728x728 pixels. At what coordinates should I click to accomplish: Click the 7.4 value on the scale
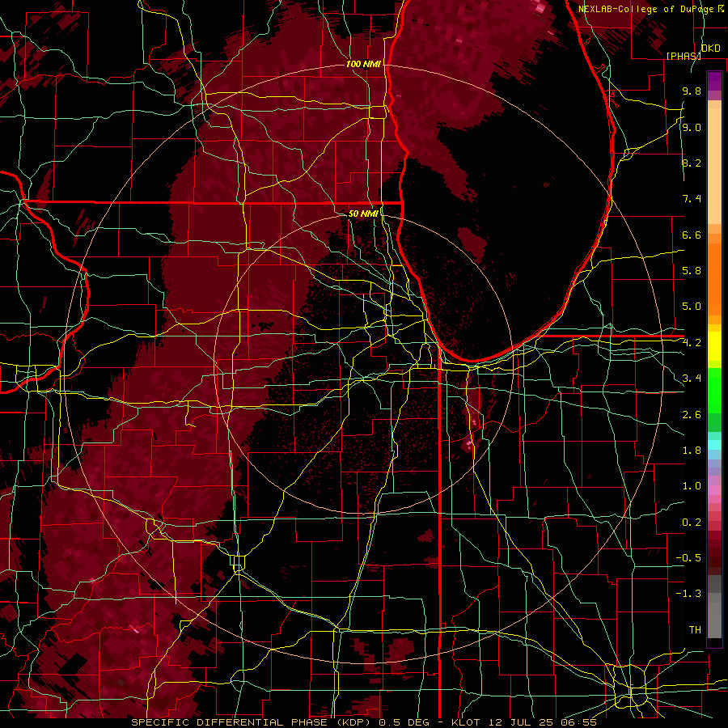point(692,199)
